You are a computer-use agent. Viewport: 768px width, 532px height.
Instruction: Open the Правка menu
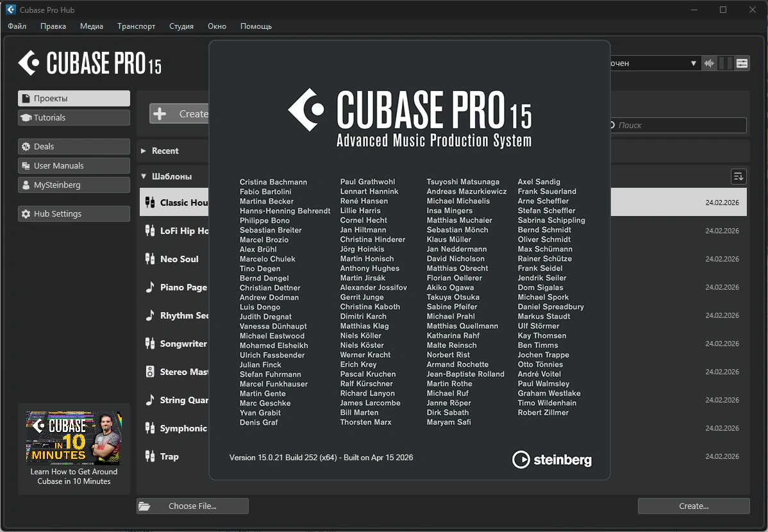coord(53,26)
